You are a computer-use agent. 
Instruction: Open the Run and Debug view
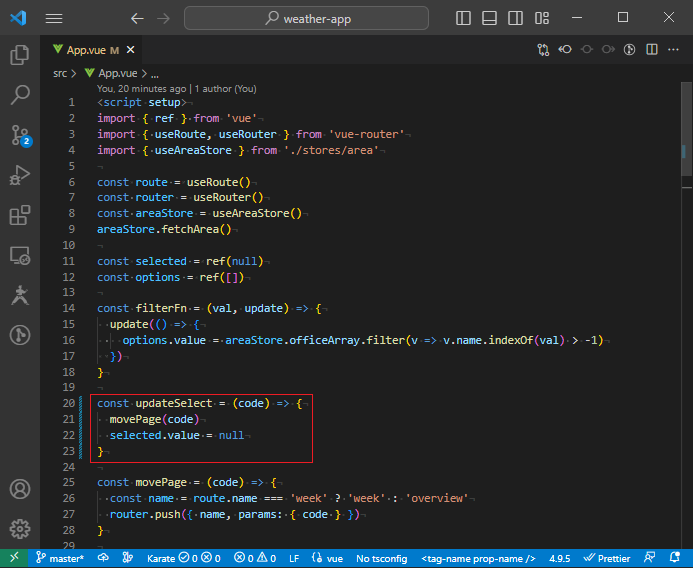[20, 175]
